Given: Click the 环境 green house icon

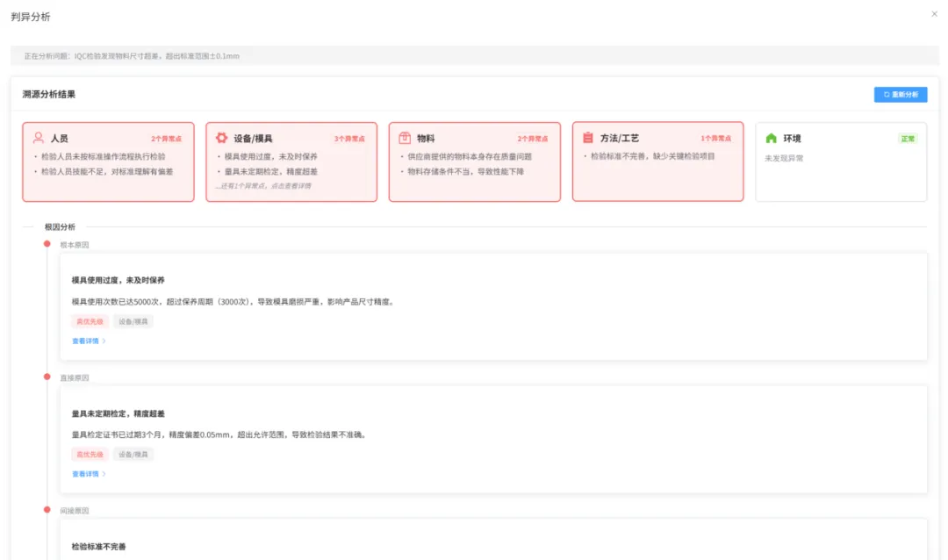Looking at the screenshot, I should point(772,138).
